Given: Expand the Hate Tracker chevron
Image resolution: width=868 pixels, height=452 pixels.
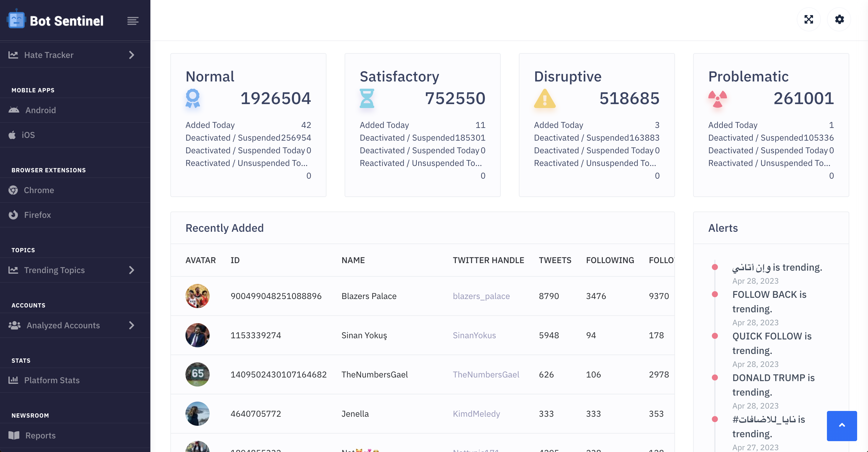Looking at the screenshot, I should [132, 55].
